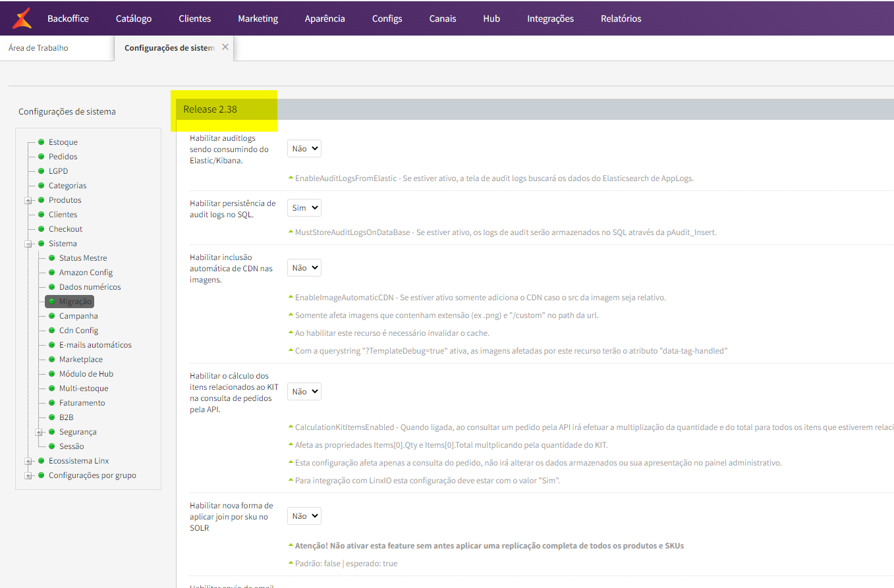Click the EnableAuditLogsFromElastic description text
Image resolution: width=894 pixels, height=588 pixels.
(494, 178)
